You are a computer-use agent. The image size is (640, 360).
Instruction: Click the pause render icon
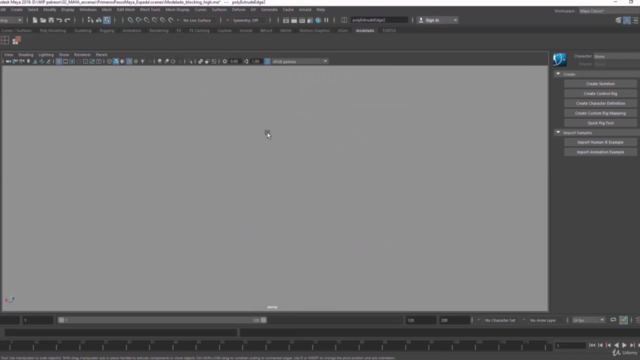pos(326,20)
